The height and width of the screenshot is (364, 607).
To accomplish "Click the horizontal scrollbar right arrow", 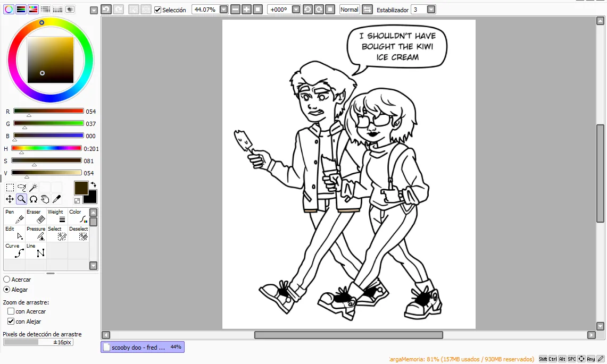I will click(x=591, y=335).
